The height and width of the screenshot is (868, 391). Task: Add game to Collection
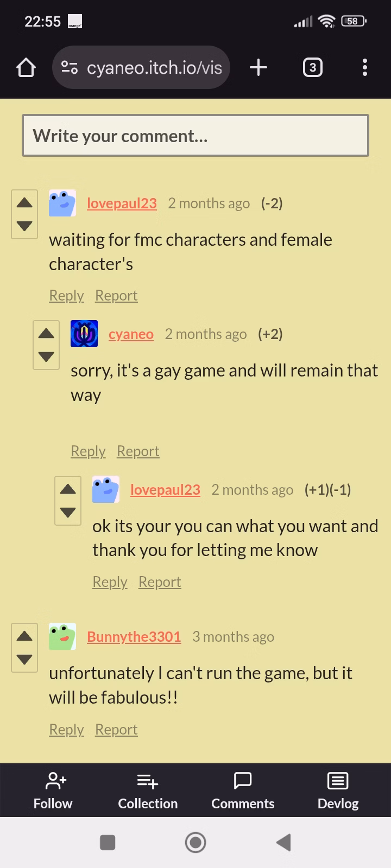point(148,791)
